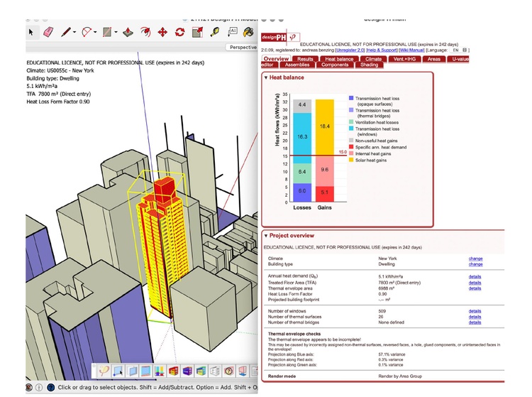Screen dimensions: 532x397
Task: Open details for Number of thermal surfaces
Action: [475, 317]
